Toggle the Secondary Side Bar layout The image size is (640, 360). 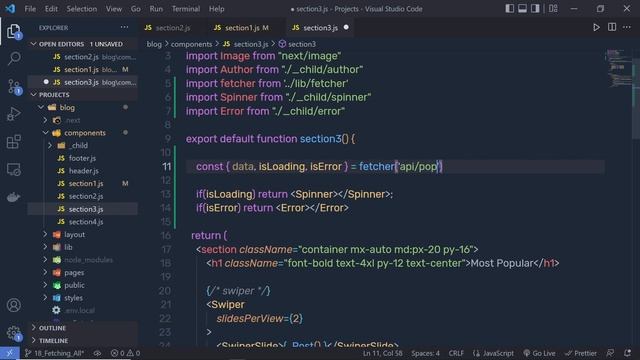[x=535, y=9]
